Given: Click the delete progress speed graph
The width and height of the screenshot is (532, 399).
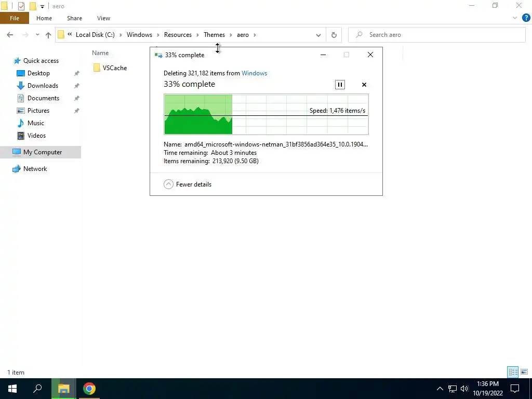Looking at the screenshot, I should click(266, 114).
